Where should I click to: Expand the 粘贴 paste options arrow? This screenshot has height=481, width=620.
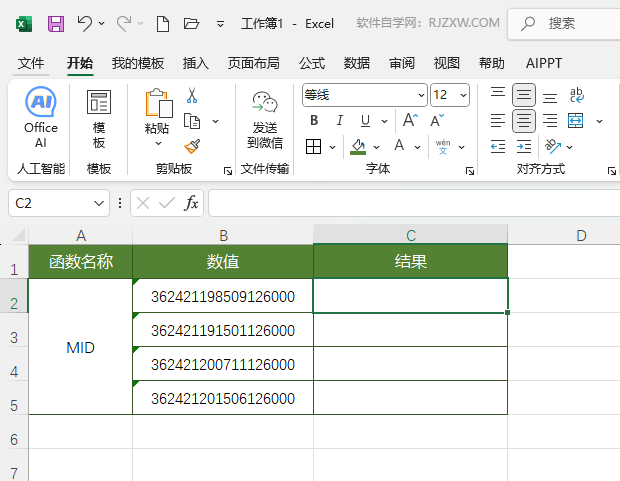click(158, 143)
